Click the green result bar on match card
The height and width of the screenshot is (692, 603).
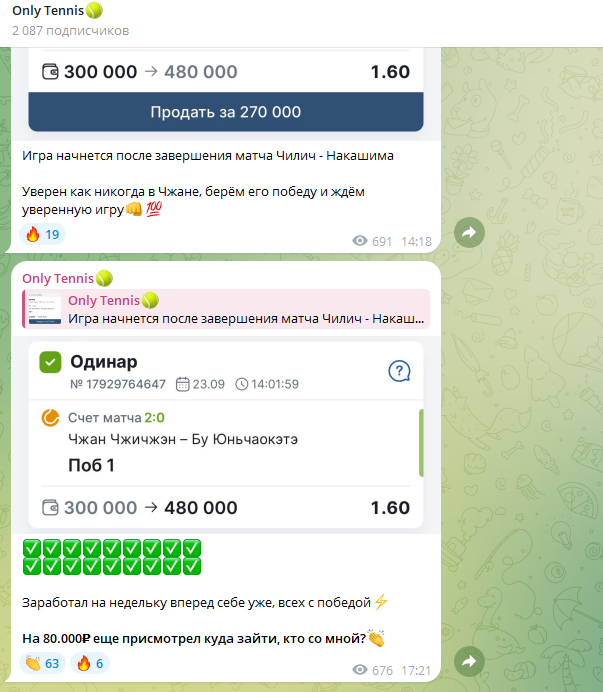tap(421, 443)
